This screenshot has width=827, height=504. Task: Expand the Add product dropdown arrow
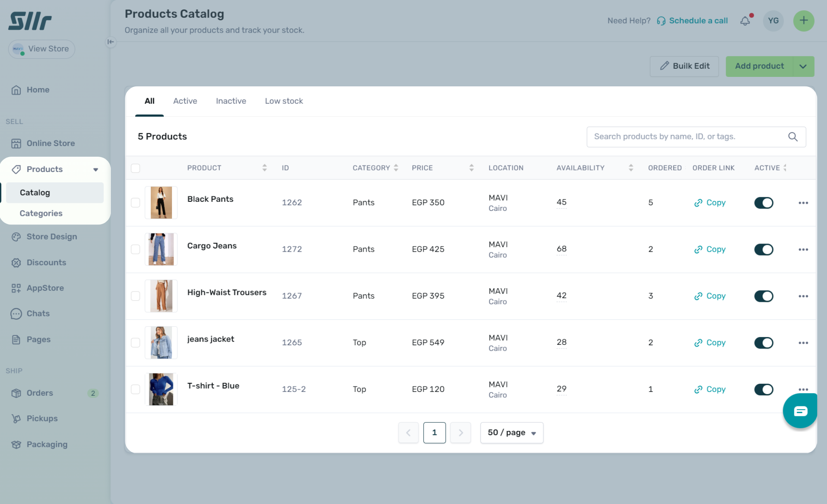click(803, 67)
